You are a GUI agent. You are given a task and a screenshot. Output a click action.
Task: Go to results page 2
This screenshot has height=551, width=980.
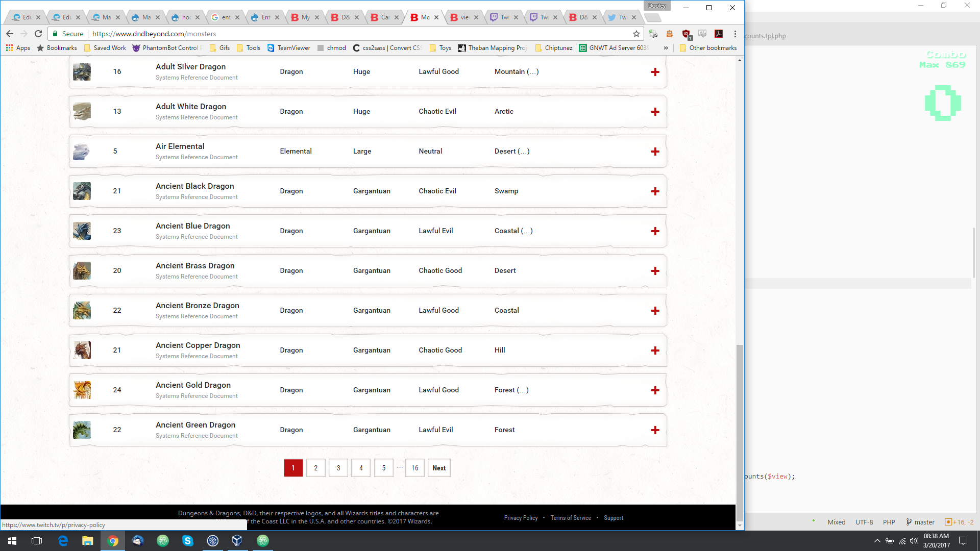[316, 468]
